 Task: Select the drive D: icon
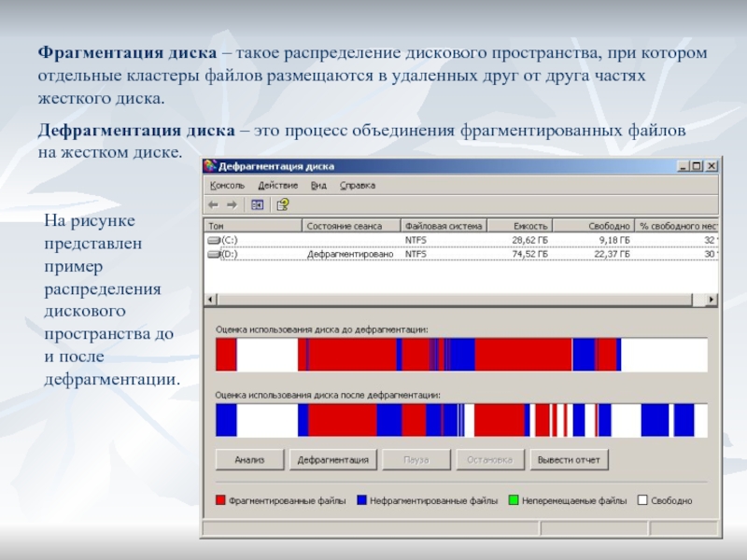point(215,254)
